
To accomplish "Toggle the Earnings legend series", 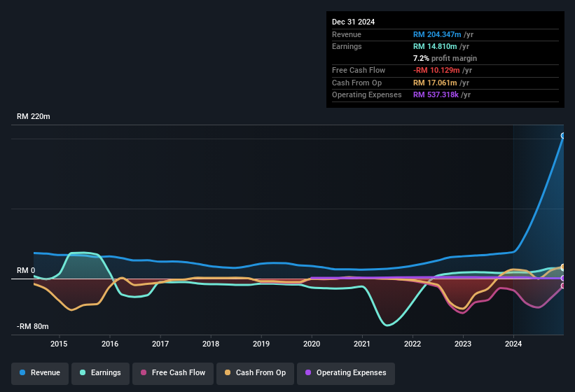I will coord(100,373).
